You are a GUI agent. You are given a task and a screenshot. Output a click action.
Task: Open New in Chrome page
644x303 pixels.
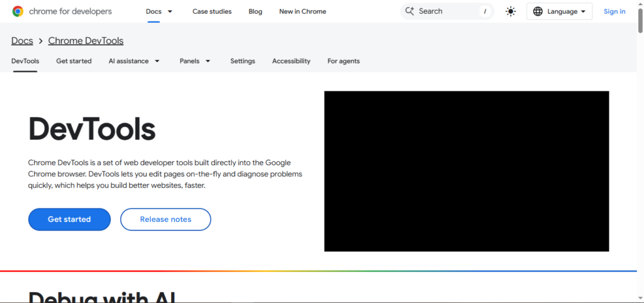coord(303,11)
